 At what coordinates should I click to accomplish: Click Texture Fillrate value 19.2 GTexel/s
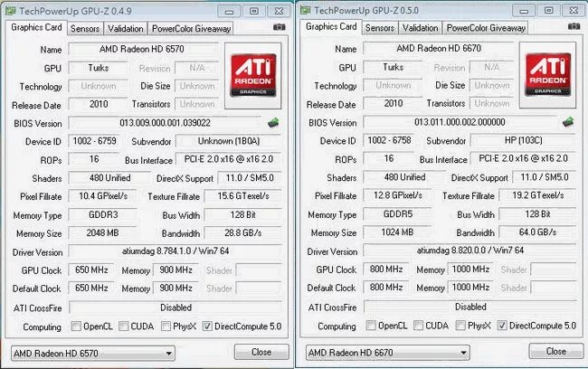537,195
